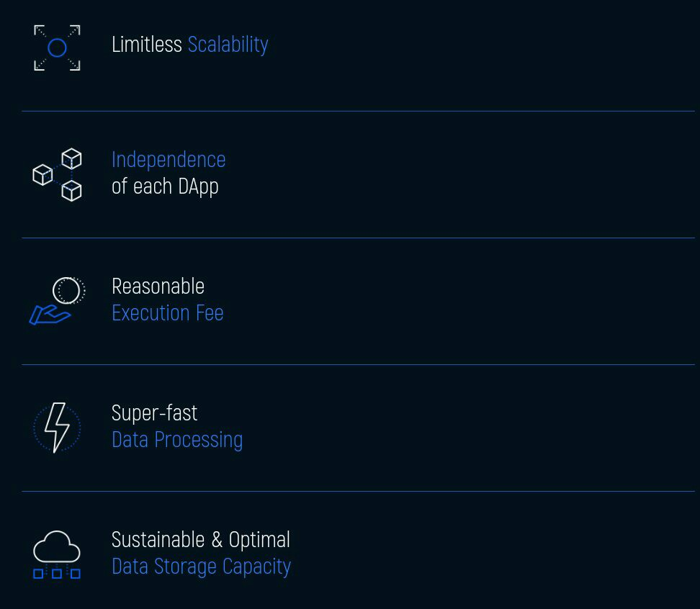Viewport: 700px width, 609px height.
Task: Select the blue "Scalability" text
Action: [x=228, y=45]
